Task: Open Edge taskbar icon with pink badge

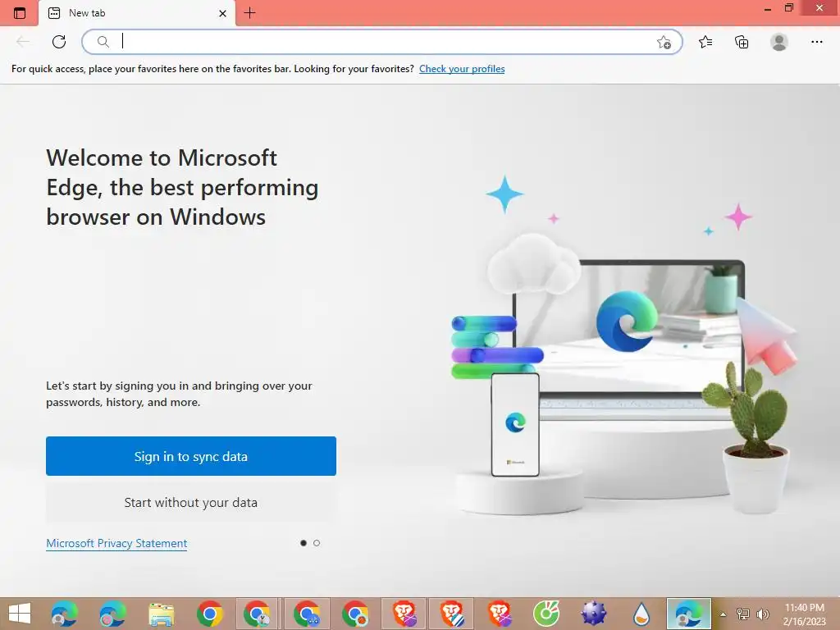Action: click(x=112, y=614)
